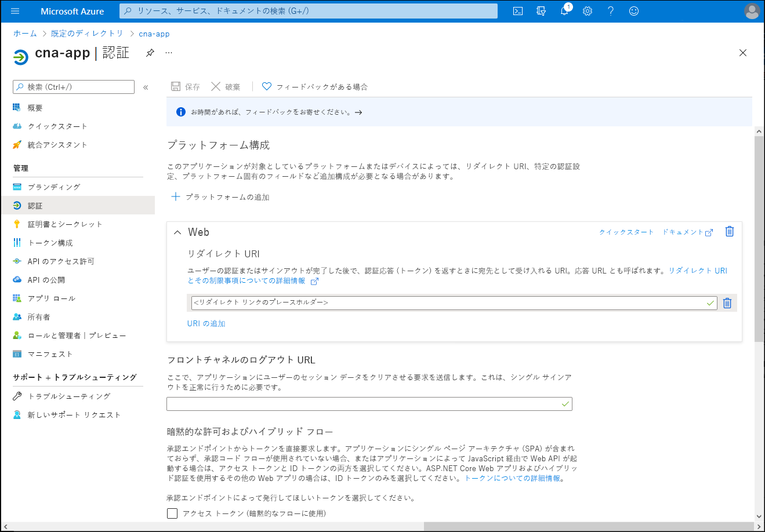This screenshot has width=765, height=532.
Task: Close the authentication blade with X
Action: pyautogui.click(x=743, y=53)
